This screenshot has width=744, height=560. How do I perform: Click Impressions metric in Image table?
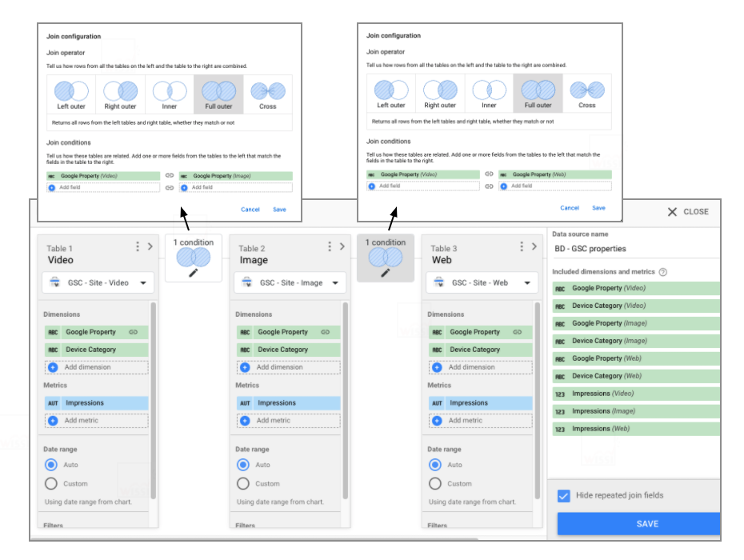289,403
